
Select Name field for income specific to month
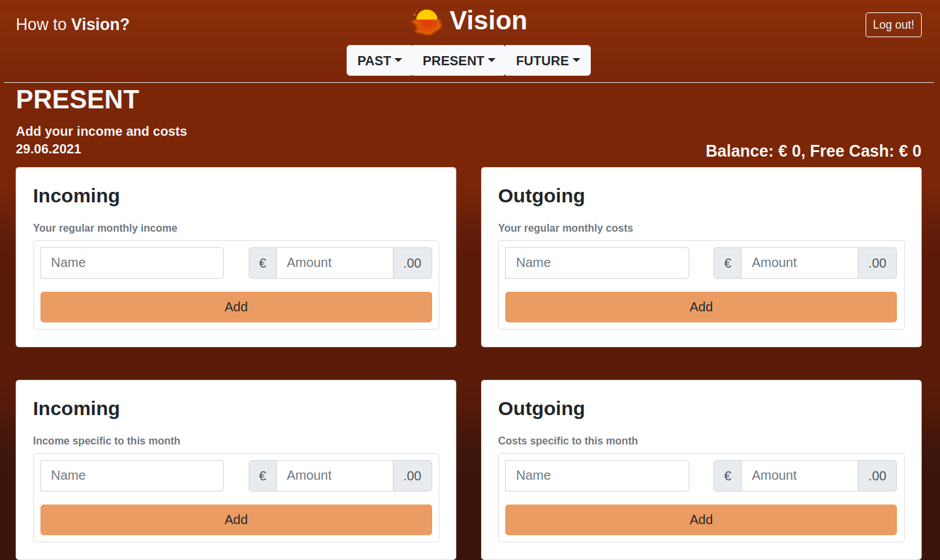(132, 476)
